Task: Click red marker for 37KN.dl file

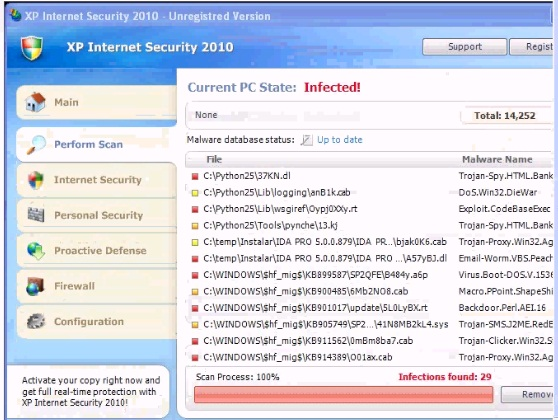Action: pos(195,176)
